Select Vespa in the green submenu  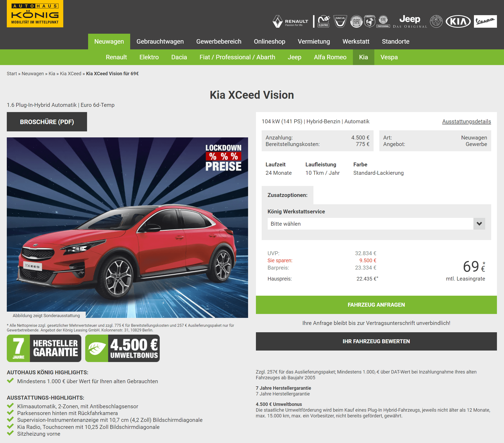coord(389,57)
